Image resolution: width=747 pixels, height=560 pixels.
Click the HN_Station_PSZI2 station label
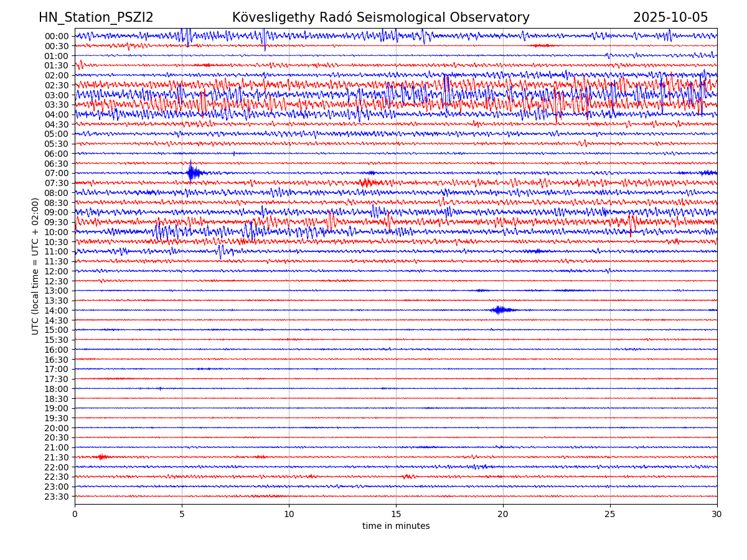coord(96,18)
